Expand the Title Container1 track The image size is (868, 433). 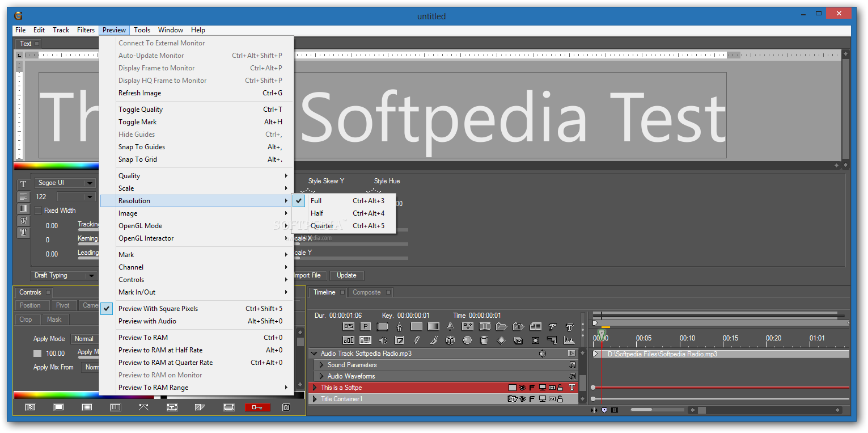tap(315, 399)
